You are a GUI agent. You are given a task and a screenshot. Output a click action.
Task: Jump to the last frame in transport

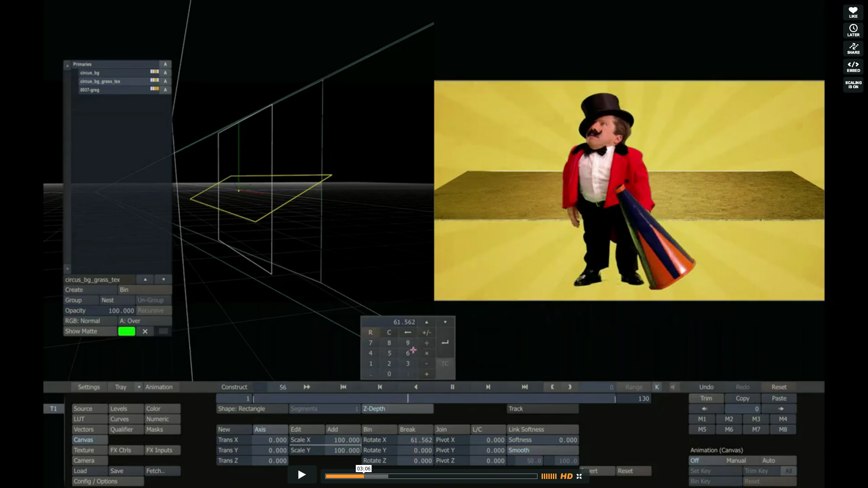click(524, 387)
